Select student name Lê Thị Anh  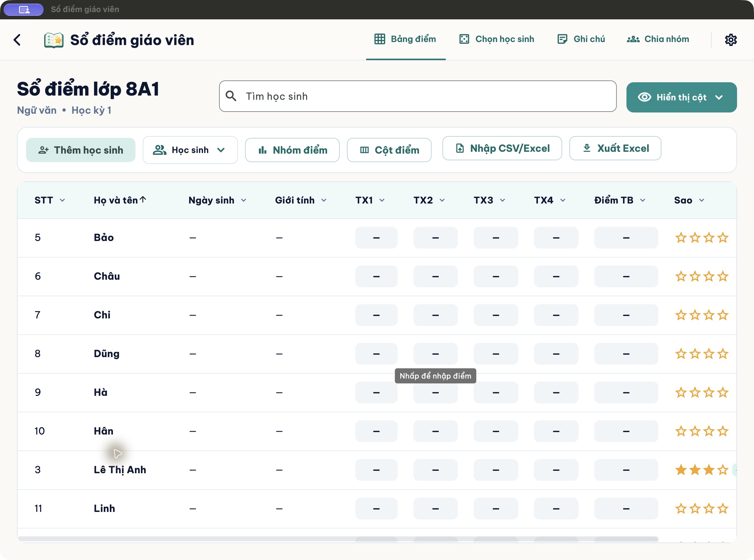pyautogui.click(x=120, y=470)
